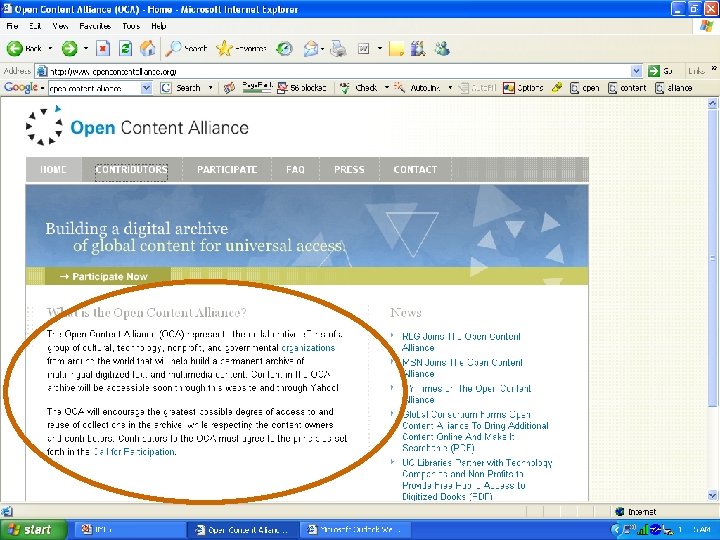Open the FAQ site tab
This screenshot has width=720, height=540.
[x=295, y=169]
